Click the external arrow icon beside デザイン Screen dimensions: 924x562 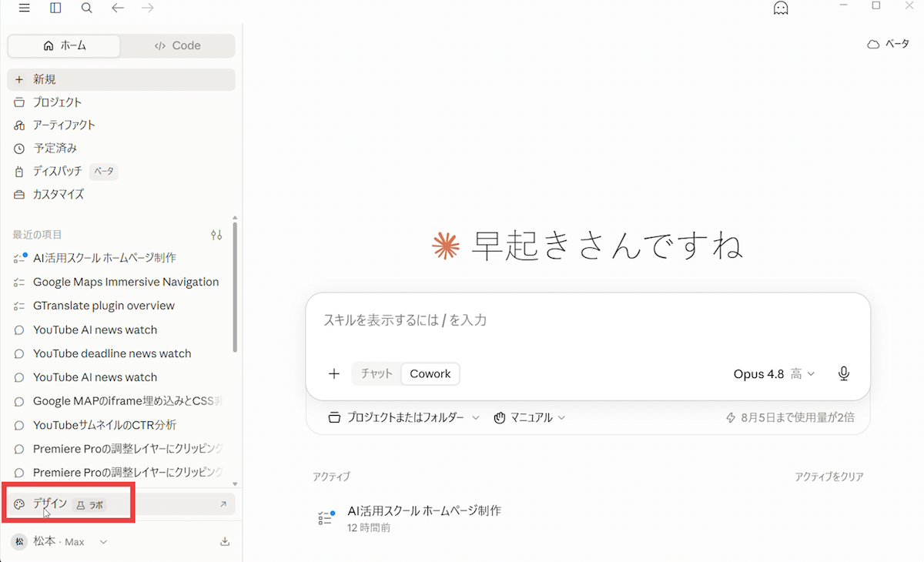[223, 504]
